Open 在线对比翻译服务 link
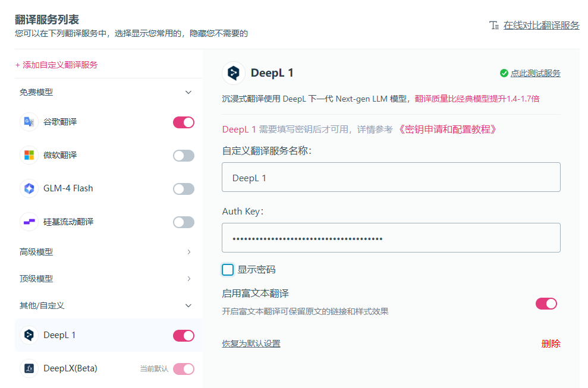 [542, 26]
